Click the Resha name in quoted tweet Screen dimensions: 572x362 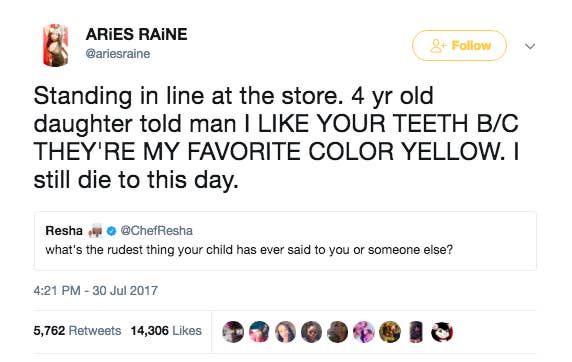point(64,231)
